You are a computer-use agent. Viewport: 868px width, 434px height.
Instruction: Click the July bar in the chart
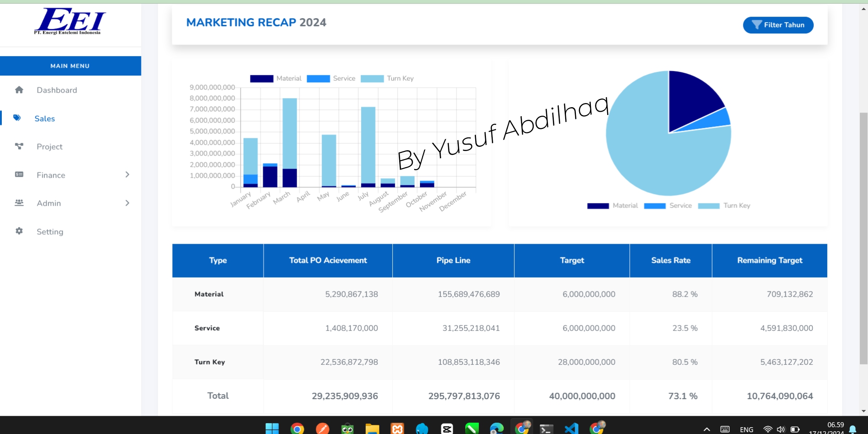tap(368, 147)
